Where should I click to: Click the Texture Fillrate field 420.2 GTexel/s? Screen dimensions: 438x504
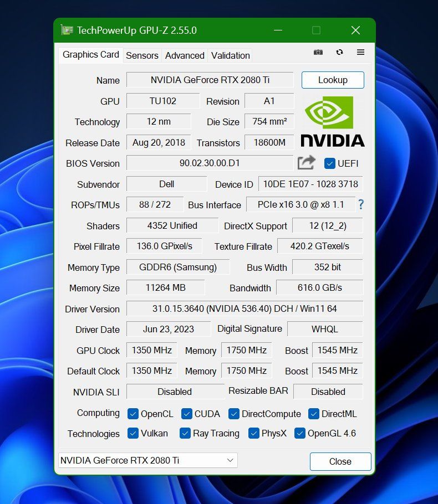pyautogui.click(x=320, y=246)
